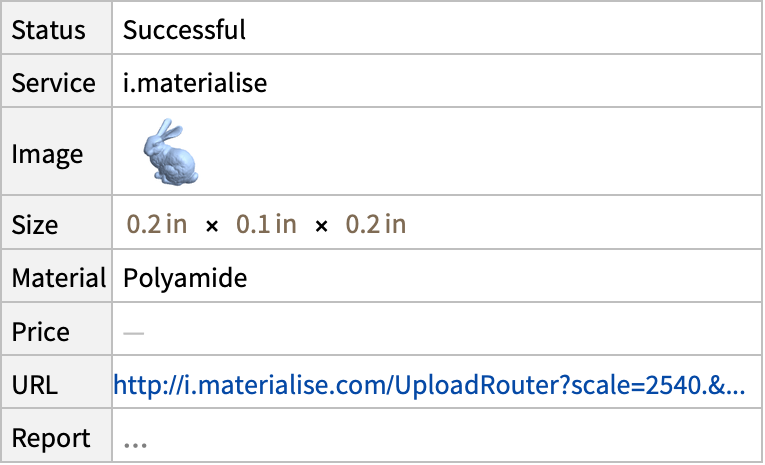The height and width of the screenshot is (465, 765).
Task: Click the Successful status value
Action: 184,30
